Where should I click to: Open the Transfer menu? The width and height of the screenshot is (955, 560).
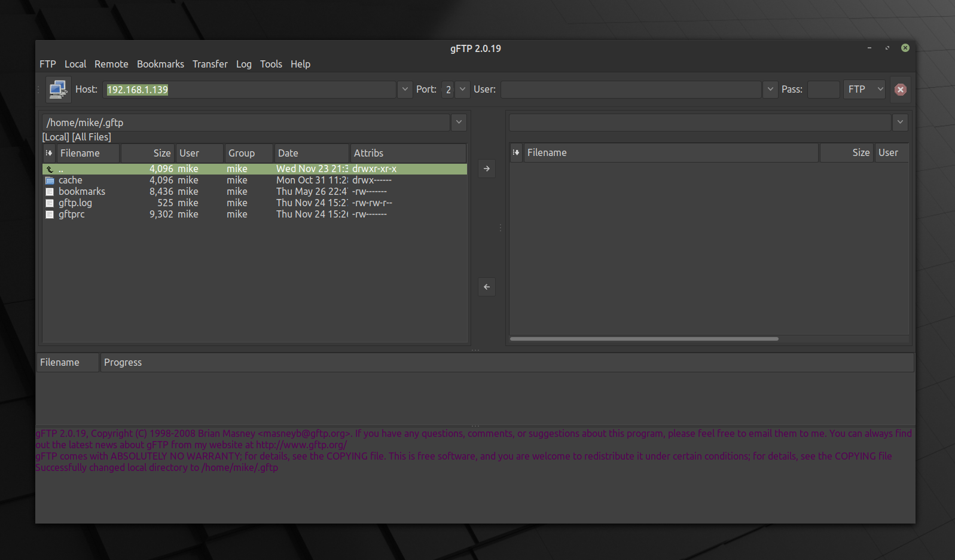(x=210, y=64)
